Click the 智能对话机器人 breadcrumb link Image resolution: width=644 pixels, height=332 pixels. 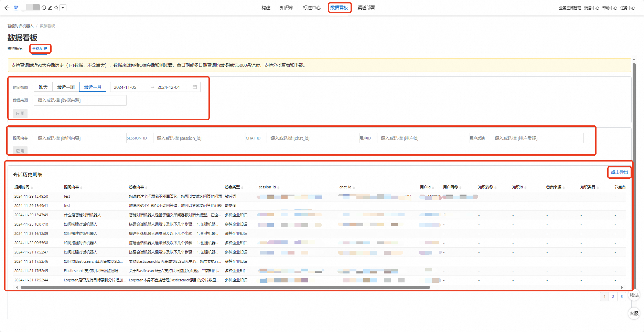pos(21,26)
